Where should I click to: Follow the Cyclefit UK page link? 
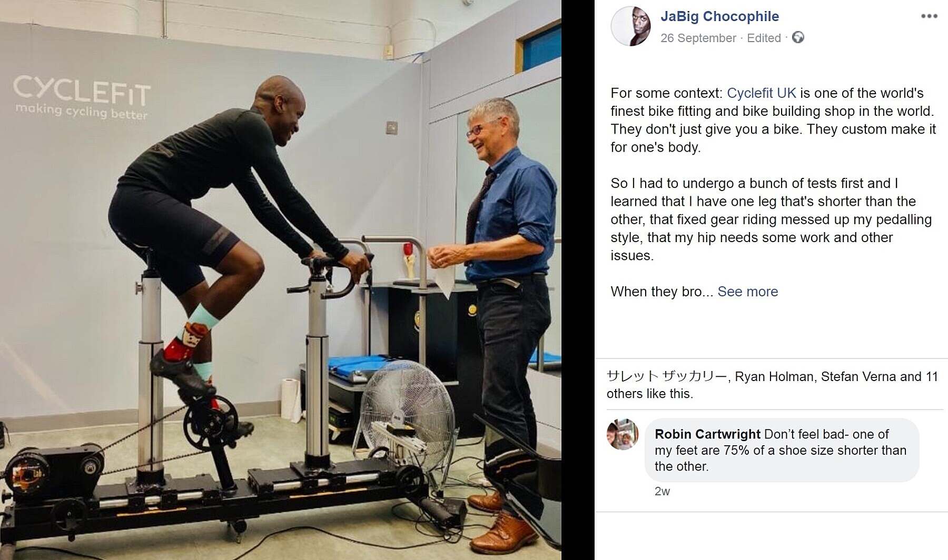[761, 93]
